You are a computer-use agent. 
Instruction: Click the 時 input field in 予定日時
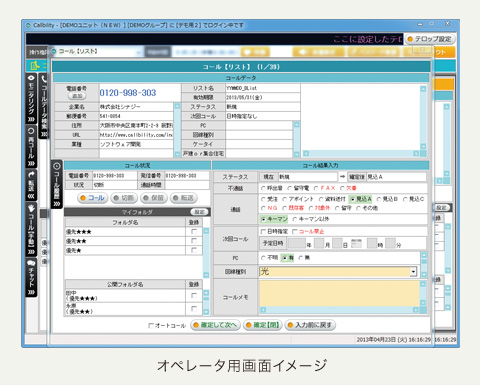click(x=372, y=244)
